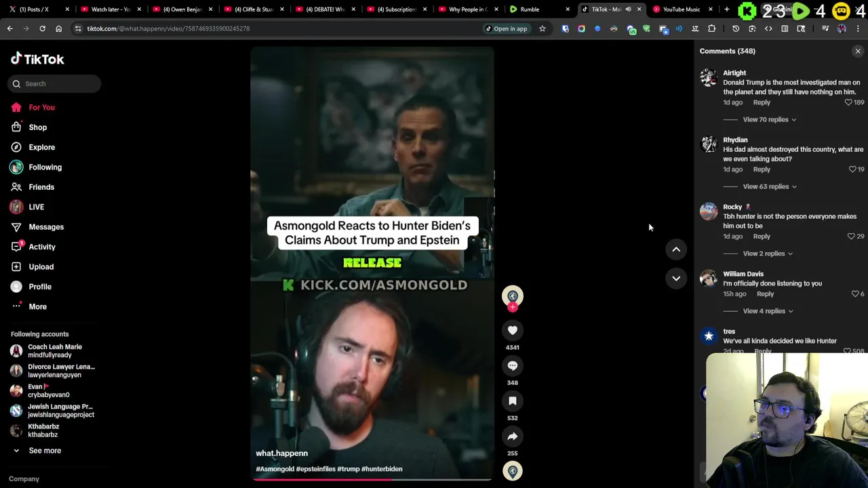The image size is (868, 488).
Task: Expand View 70 replies
Action: pos(769,119)
